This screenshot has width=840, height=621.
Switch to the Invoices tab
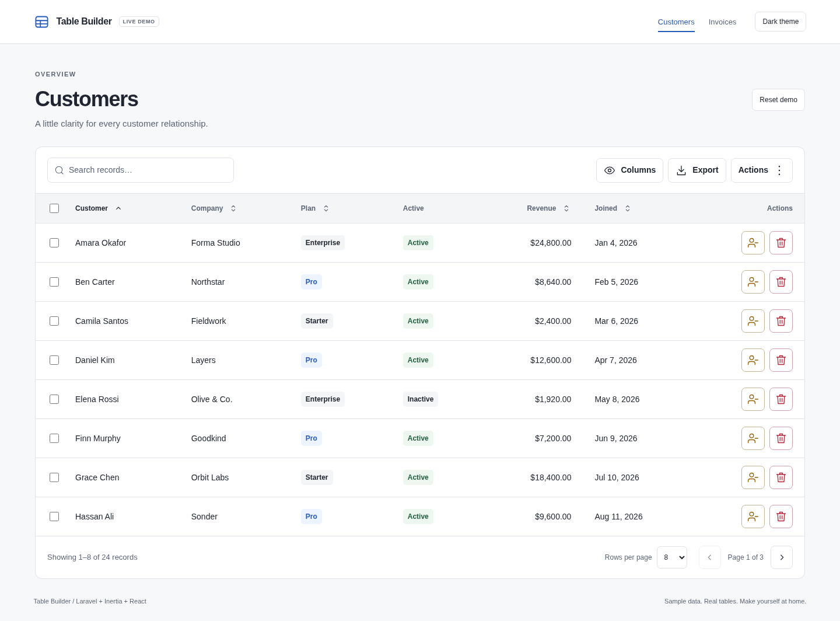tap(722, 22)
